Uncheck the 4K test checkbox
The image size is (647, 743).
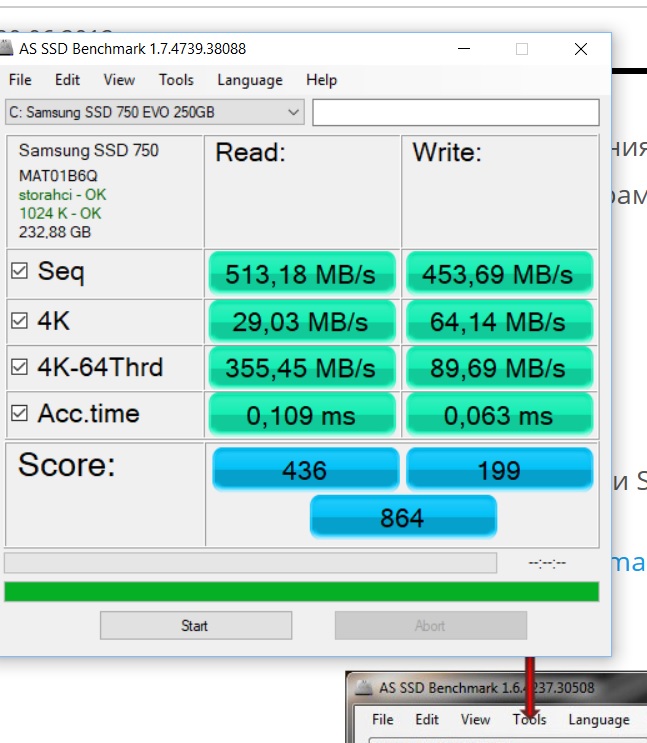(19, 321)
